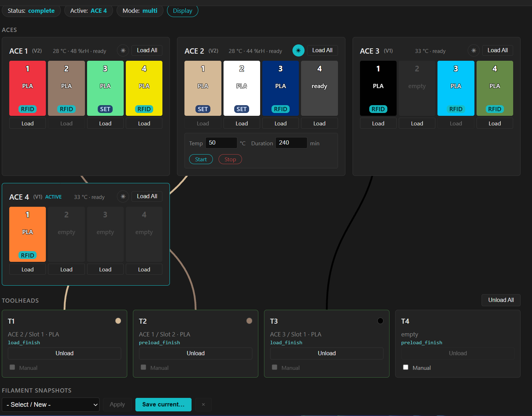The width and height of the screenshot is (532, 416).
Task: Select the ACE 2 slot 4 ready tile
Action: click(319, 88)
